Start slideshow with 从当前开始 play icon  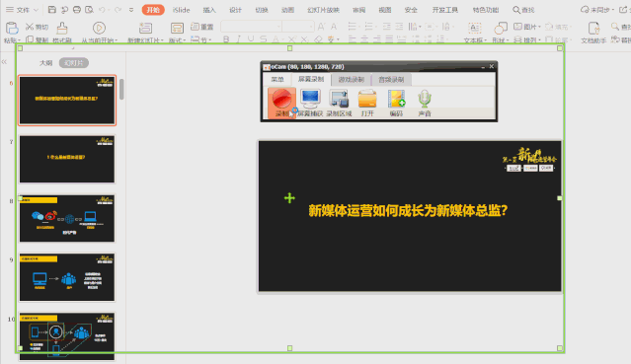click(x=99, y=28)
